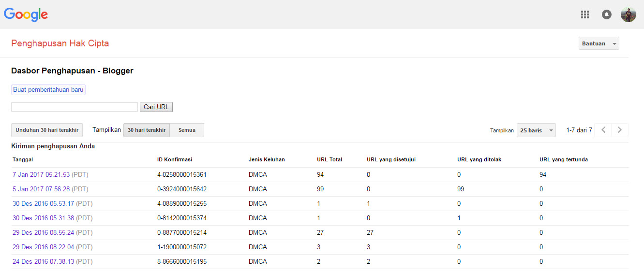The image size is (644, 271).
Task: Select the Semua filter
Action: coord(187,130)
